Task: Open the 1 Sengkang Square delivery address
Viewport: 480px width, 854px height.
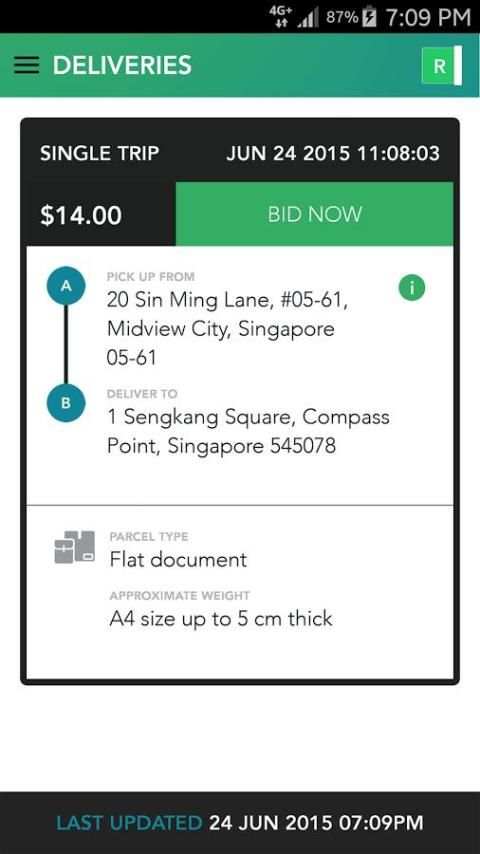Action: click(x=248, y=431)
